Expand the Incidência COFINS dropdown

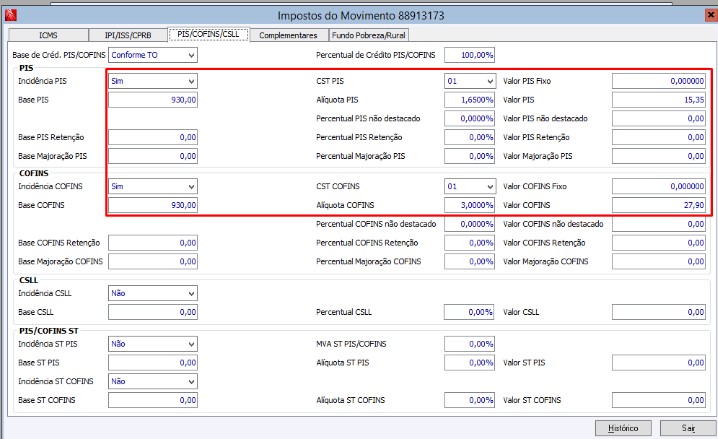pos(153,186)
